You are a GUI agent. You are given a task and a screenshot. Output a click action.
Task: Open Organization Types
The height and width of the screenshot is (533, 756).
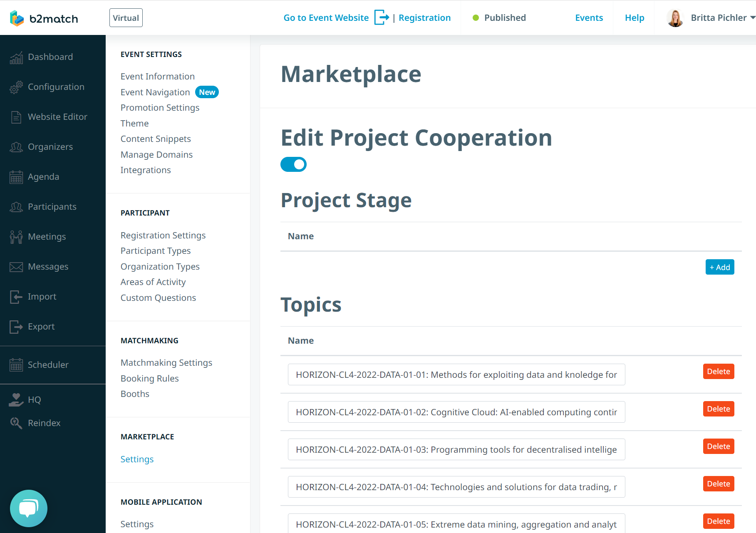160,267
